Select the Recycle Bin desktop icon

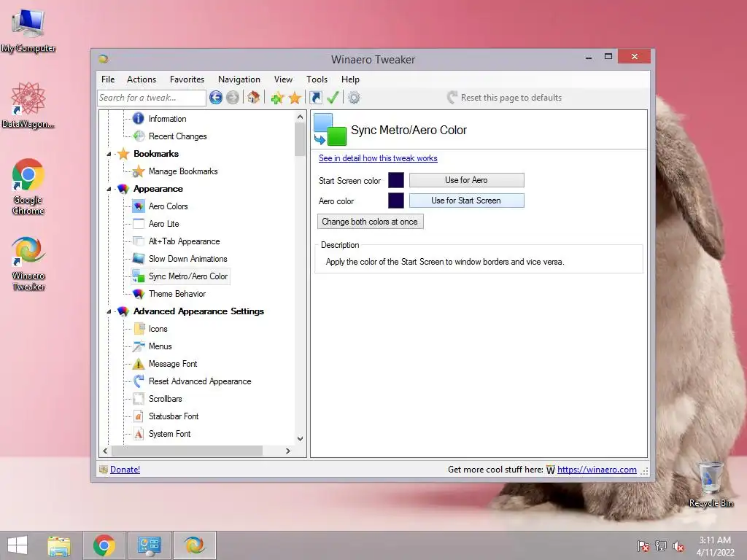(x=711, y=484)
